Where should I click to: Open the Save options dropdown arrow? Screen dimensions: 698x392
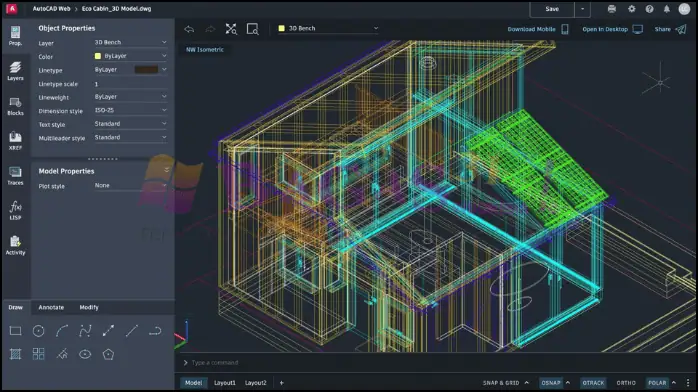(x=582, y=9)
